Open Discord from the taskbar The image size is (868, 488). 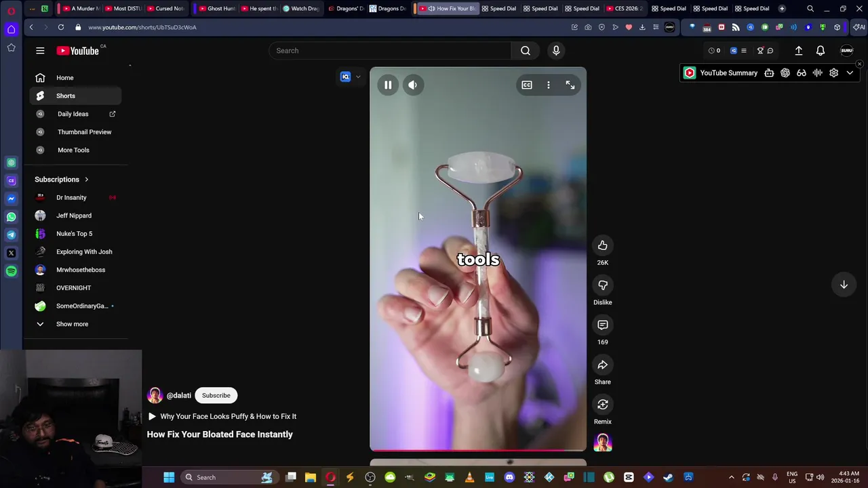[x=509, y=477]
